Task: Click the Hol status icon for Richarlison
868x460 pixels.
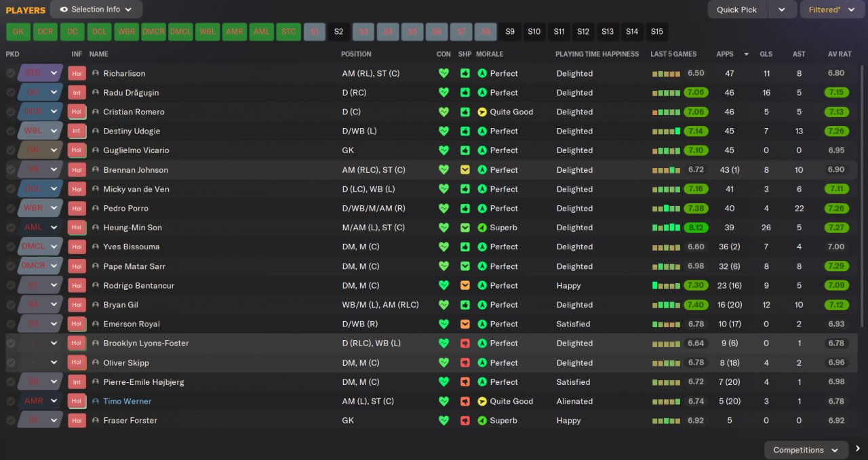Action: tap(77, 73)
